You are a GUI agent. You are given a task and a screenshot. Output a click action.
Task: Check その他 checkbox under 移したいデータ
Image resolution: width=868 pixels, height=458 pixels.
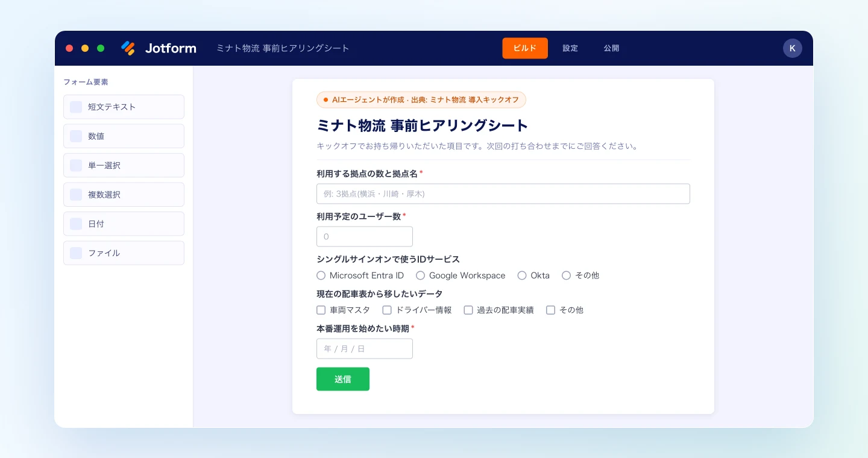pyautogui.click(x=550, y=310)
